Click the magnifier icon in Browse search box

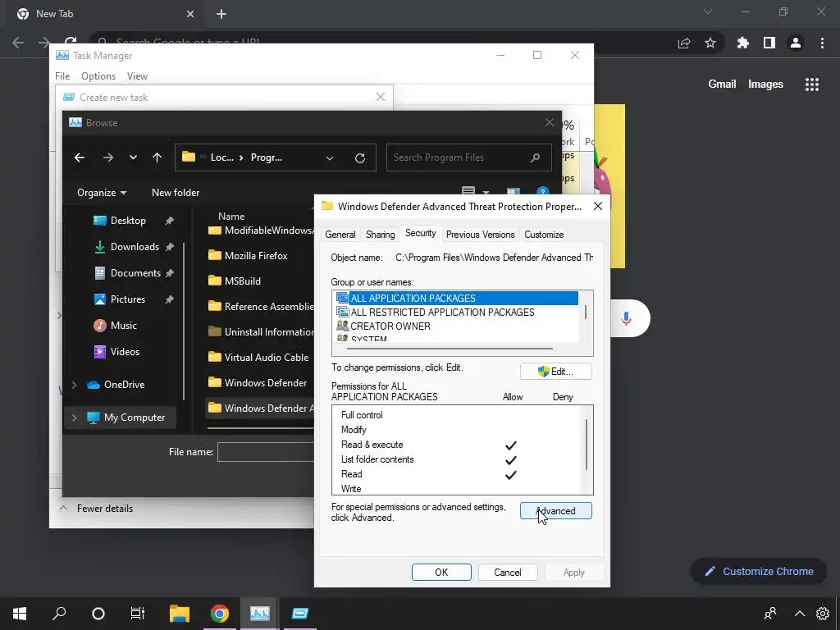point(535,157)
